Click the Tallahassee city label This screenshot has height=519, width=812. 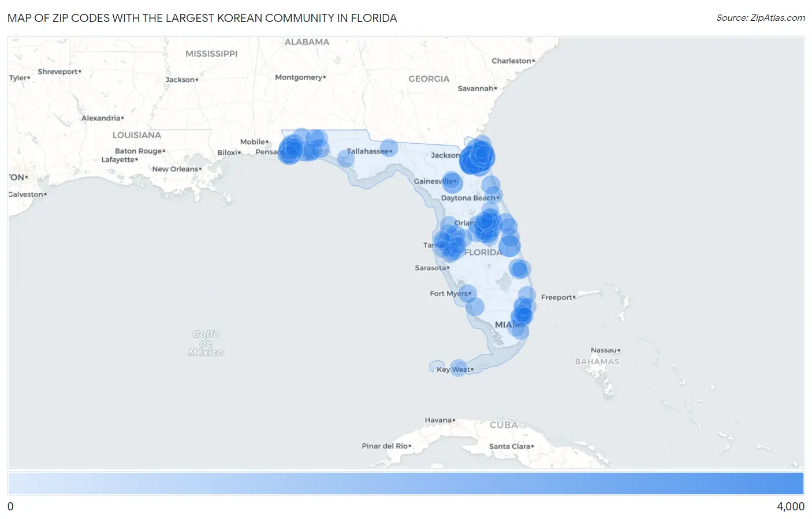click(368, 151)
